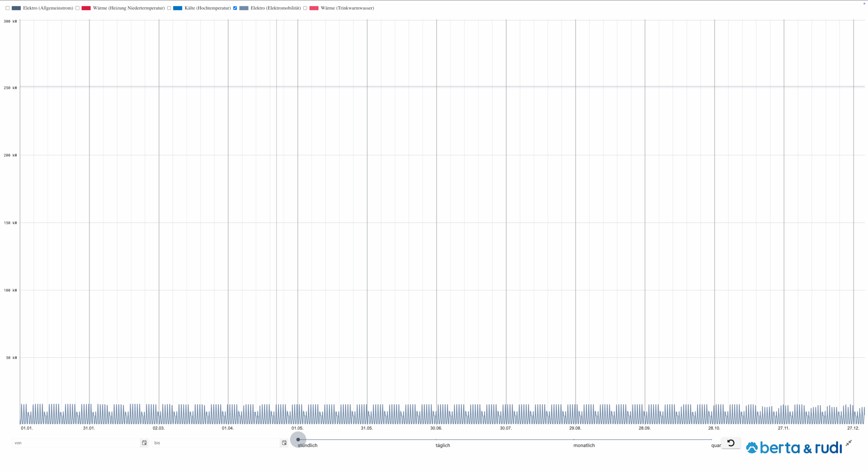Click the Elektro (Allgemeinstrom) color swatch
The width and height of the screenshot is (868, 471).
16,8
